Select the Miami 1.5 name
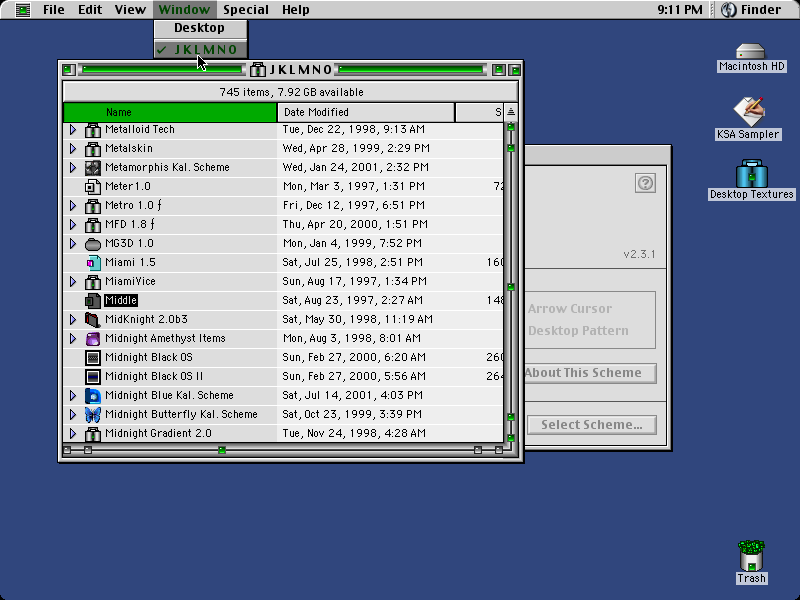 130,263
